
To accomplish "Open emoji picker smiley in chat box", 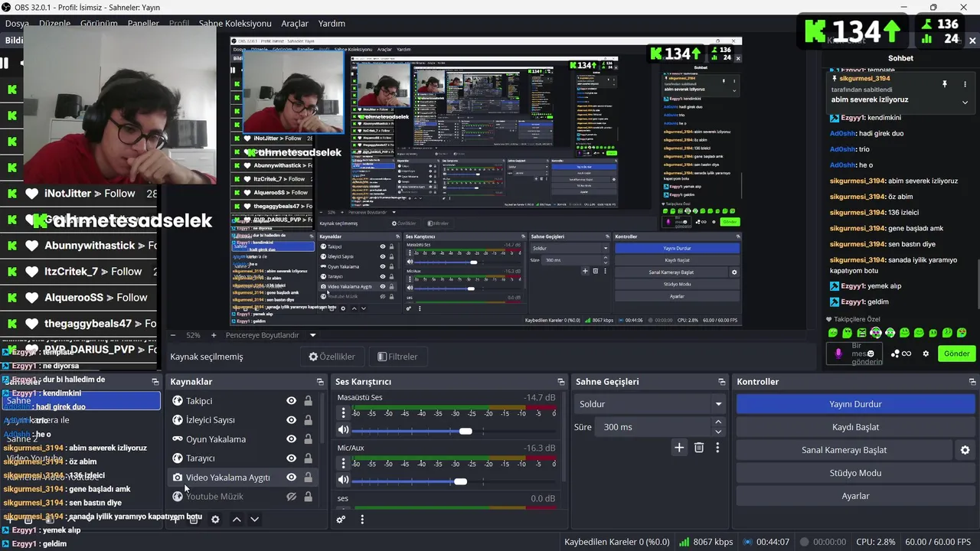I will [871, 354].
